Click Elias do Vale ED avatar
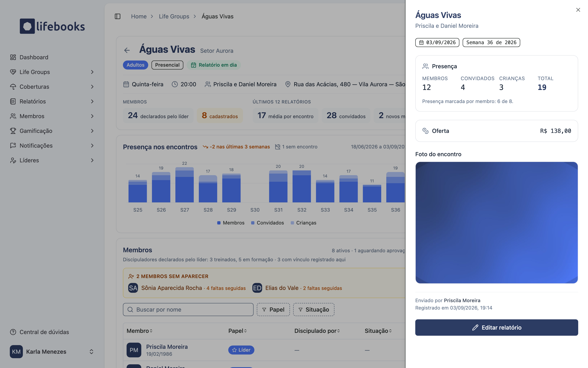Image resolution: width=588 pixels, height=368 pixels. point(257,288)
